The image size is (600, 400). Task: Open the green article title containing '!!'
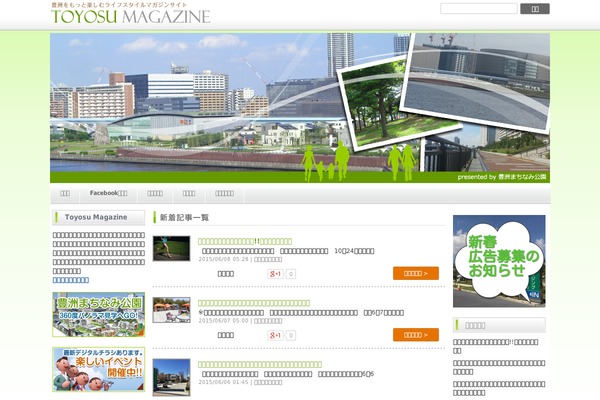[x=245, y=241]
